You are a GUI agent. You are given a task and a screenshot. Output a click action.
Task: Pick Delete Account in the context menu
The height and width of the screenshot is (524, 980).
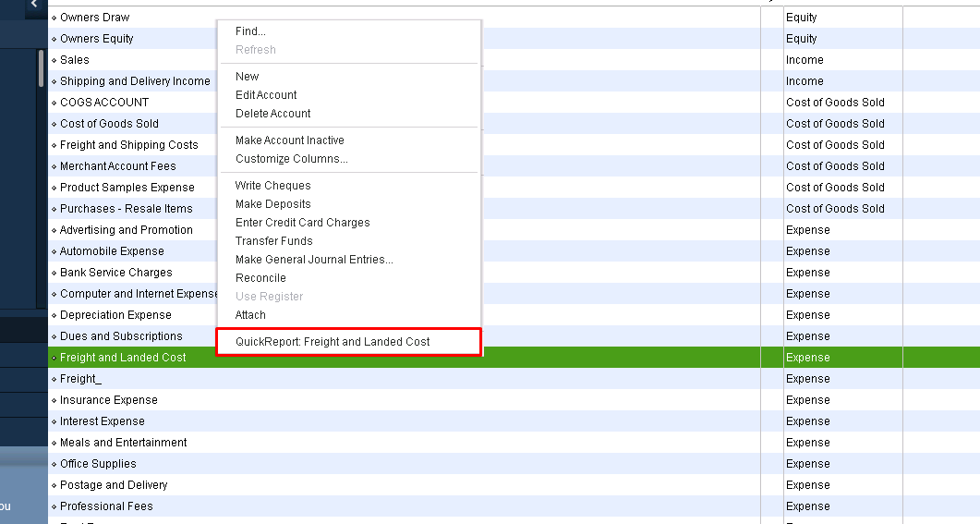273,114
